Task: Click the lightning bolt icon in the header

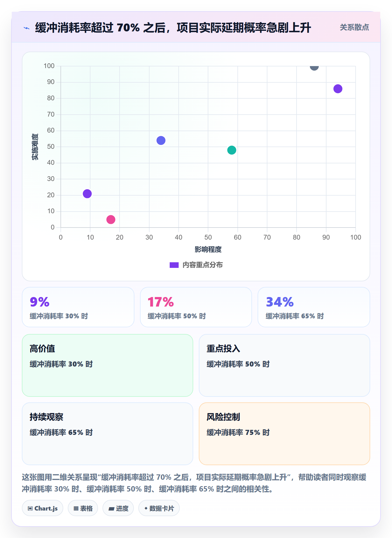Action: [x=27, y=28]
